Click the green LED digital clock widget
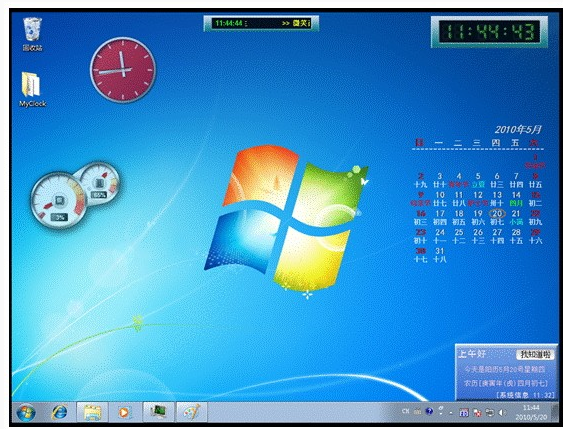 pyautogui.click(x=489, y=32)
